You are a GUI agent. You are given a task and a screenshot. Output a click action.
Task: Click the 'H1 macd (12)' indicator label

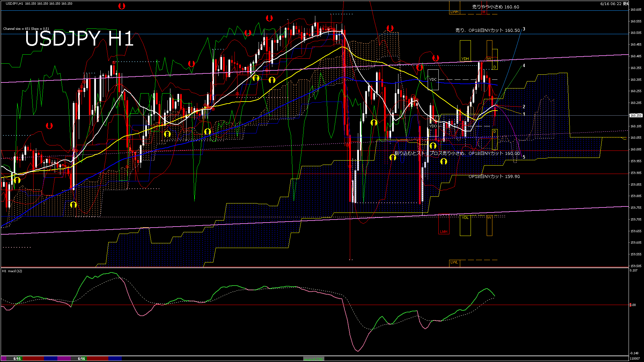(x=12, y=271)
